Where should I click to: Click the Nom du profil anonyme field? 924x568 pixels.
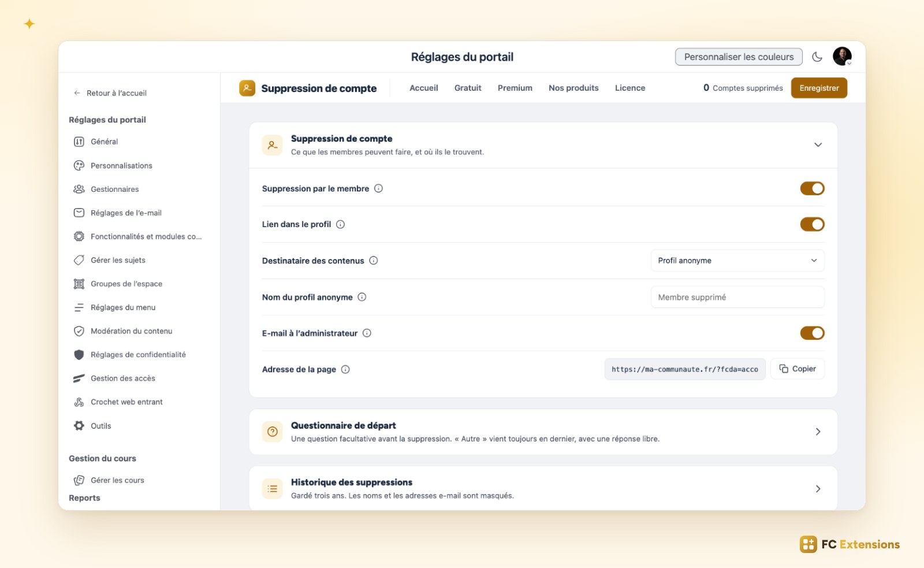737,297
